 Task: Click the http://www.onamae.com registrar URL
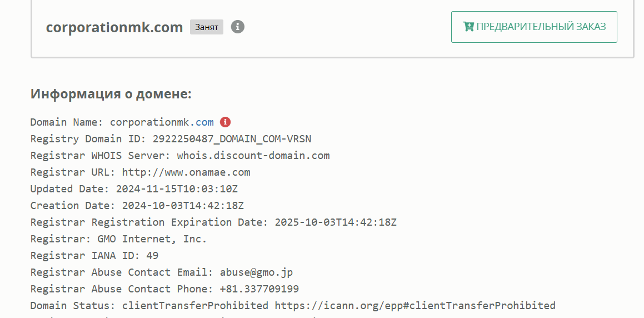click(x=186, y=172)
